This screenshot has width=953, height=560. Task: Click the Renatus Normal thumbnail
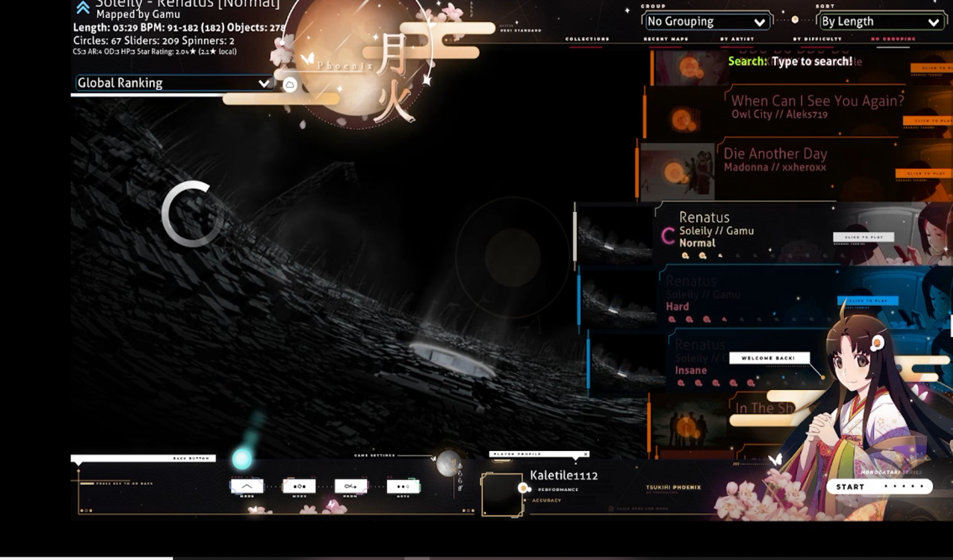(x=615, y=235)
